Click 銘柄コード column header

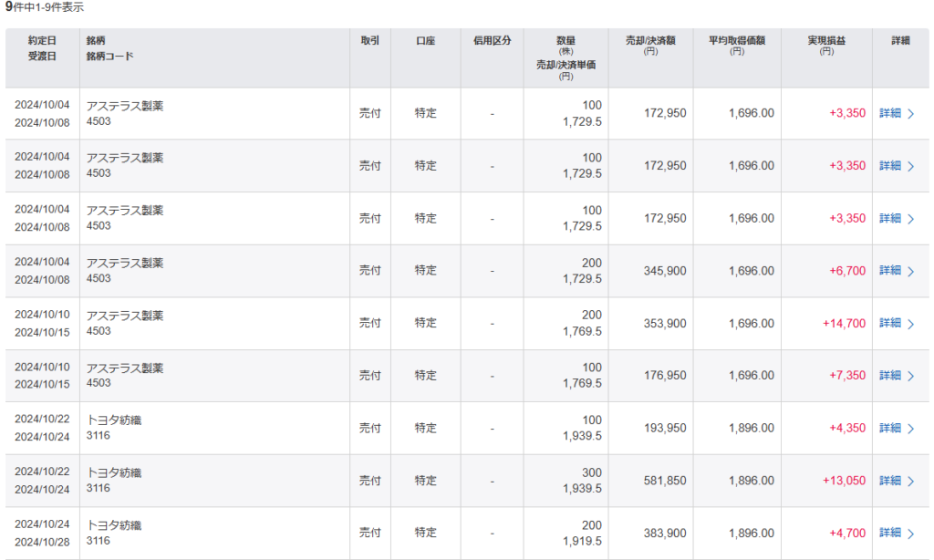(x=109, y=56)
